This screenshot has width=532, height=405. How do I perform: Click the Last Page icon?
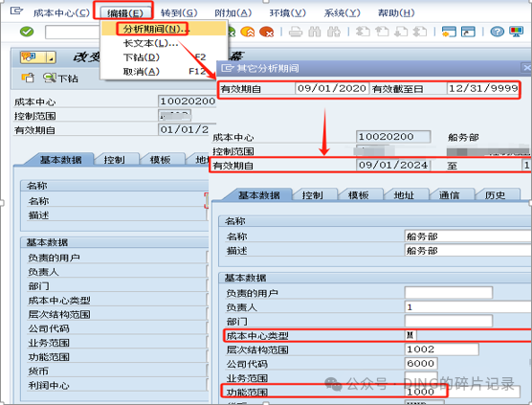coord(420,32)
